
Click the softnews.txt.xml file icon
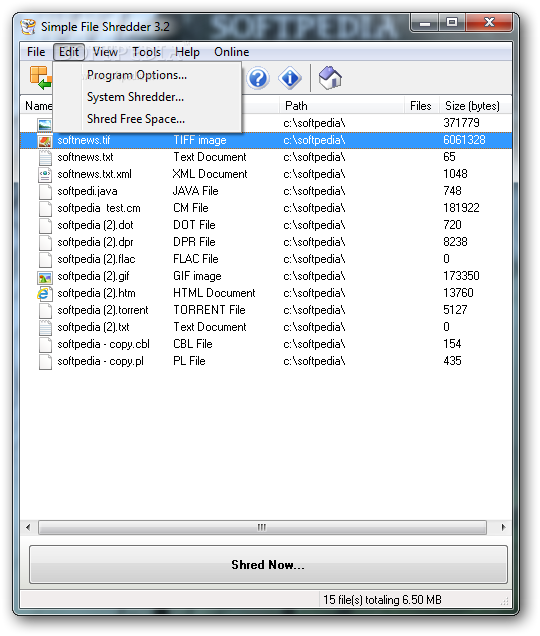[x=45, y=175]
